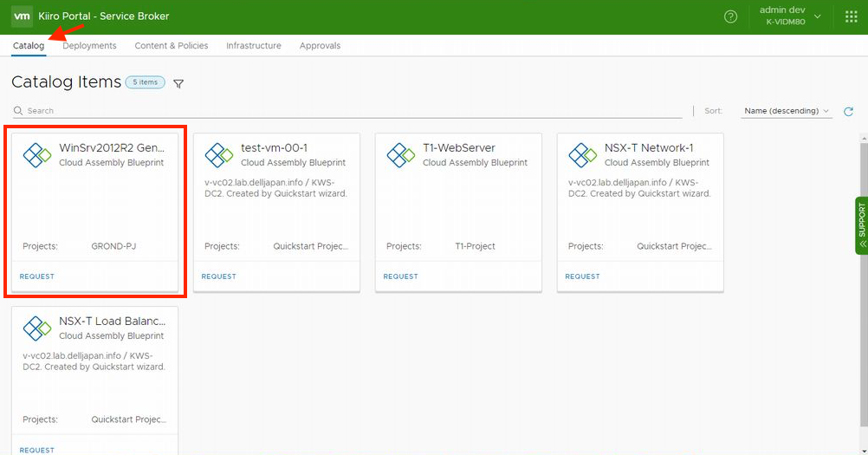This screenshot has width=868, height=455.
Task: Request the WinSrv2012R2 catalog item
Action: point(37,276)
